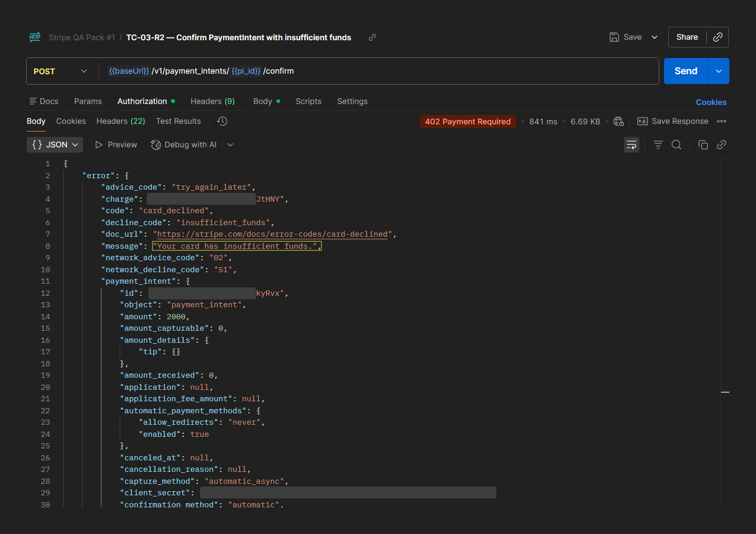Click the "payment_intent" object value
Screen dimensions: 756x534
pos(204,305)
